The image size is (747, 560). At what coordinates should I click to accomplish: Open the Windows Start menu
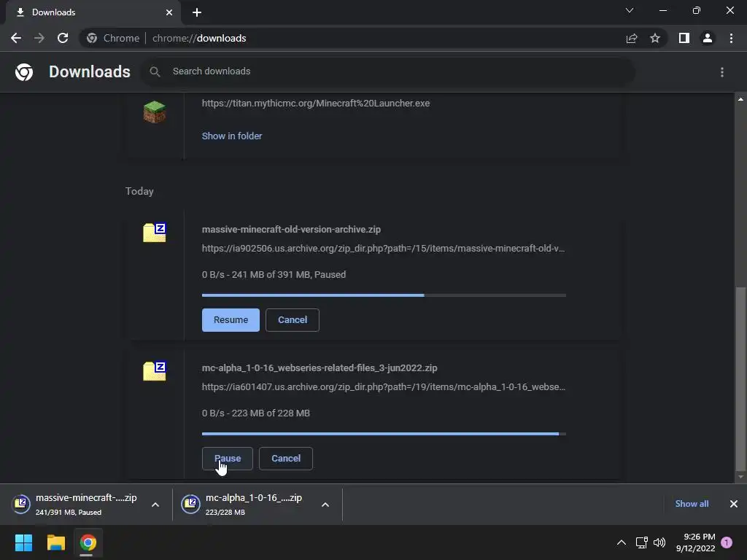pos(23,542)
